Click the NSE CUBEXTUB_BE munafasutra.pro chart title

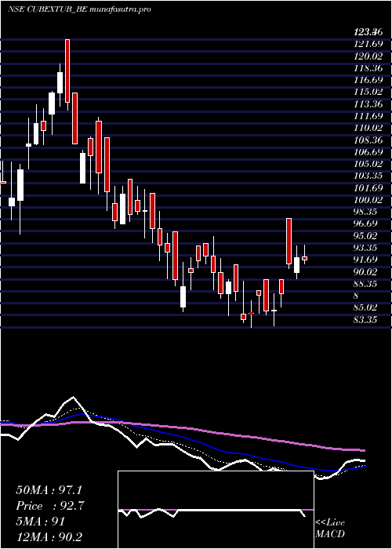(79, 9)
